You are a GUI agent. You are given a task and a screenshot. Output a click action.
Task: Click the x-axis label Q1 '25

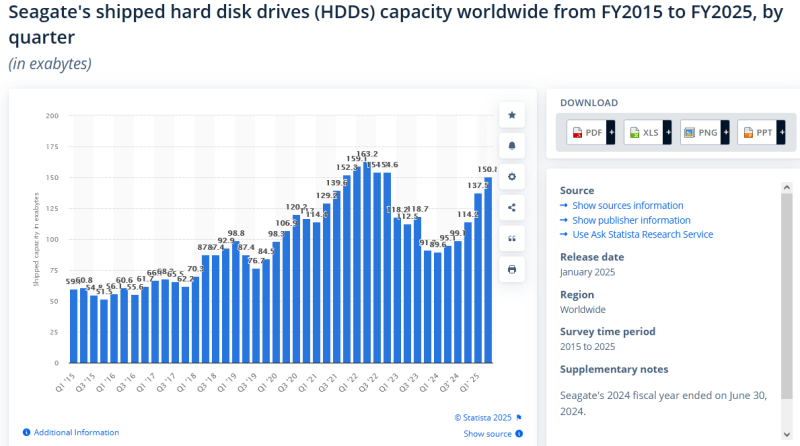click(x=469, y=382)
